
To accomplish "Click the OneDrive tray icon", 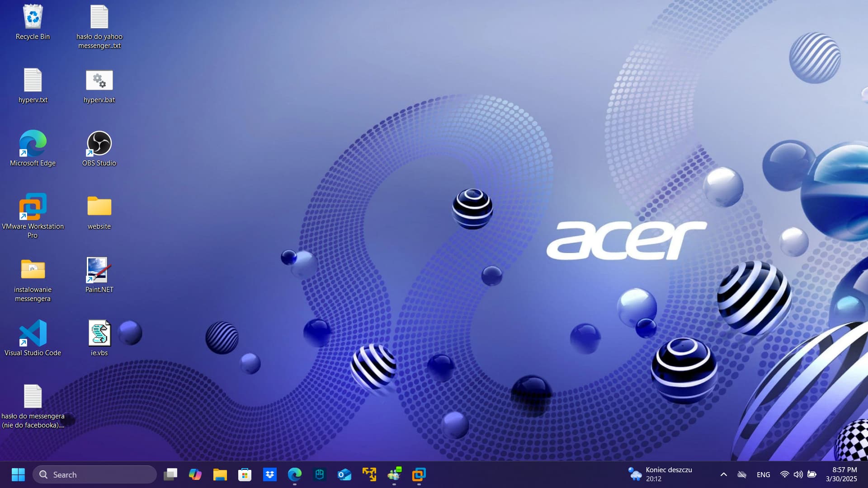I will coord(742,474).
